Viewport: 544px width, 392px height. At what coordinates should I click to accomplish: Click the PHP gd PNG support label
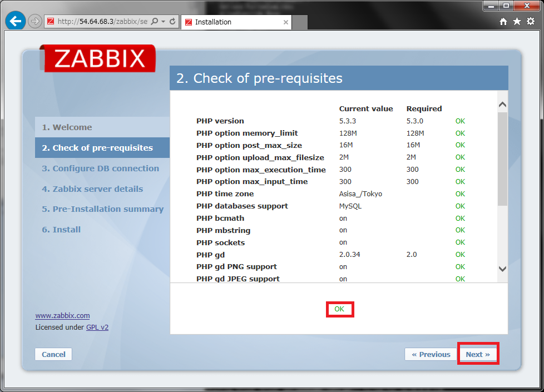[x=236, y=267]
